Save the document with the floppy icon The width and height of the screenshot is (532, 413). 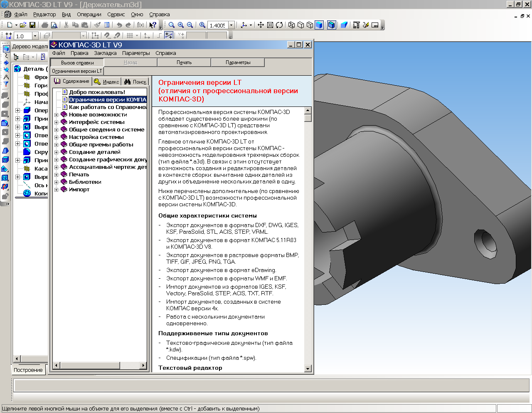[32, 25]
